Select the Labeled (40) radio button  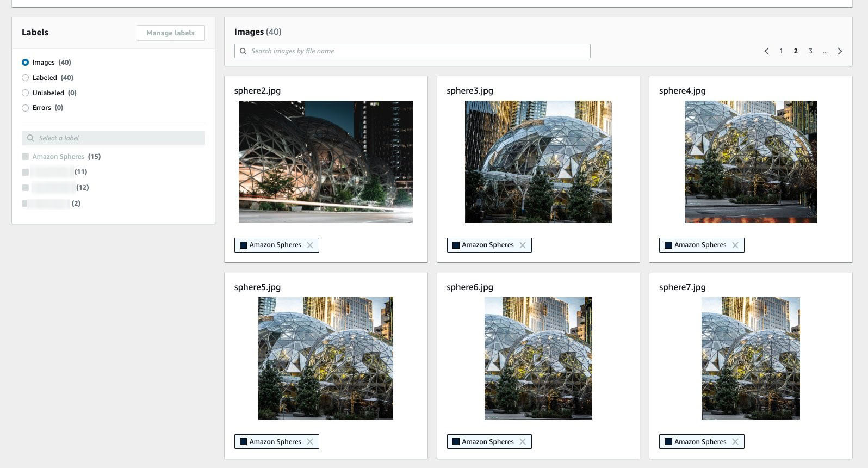25,78
